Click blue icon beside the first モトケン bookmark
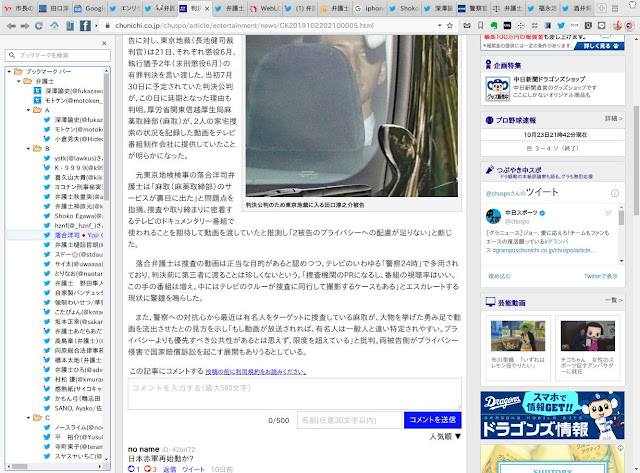 pyautogui.click(x=37, y=100)
